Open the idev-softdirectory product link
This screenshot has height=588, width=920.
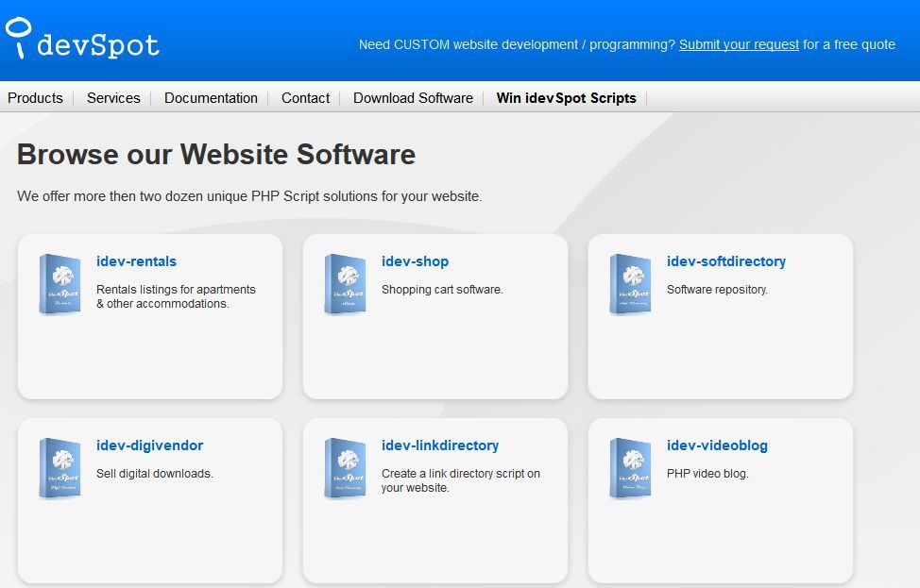coord(725,261)
